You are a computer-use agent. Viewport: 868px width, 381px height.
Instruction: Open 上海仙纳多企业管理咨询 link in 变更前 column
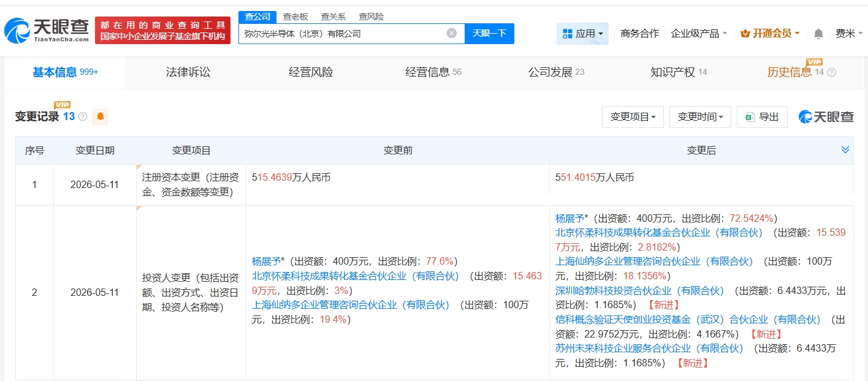(x=351, y=304)
